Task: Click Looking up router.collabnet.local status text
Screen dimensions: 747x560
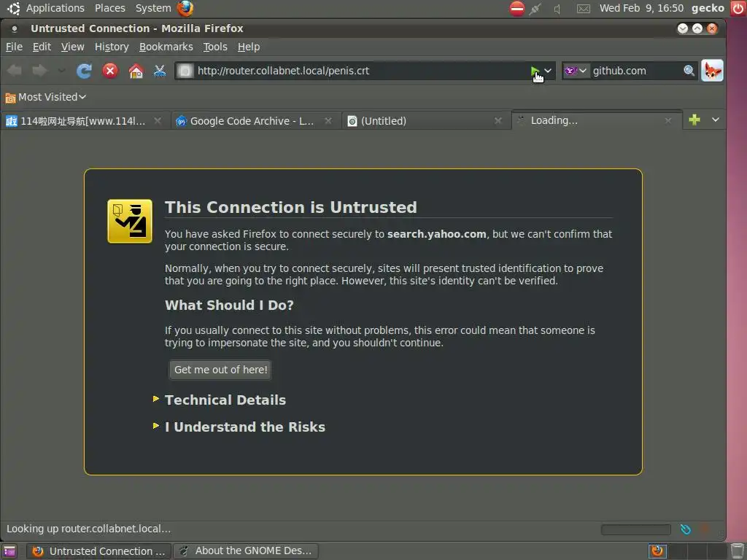Action: tap(88, 529)
